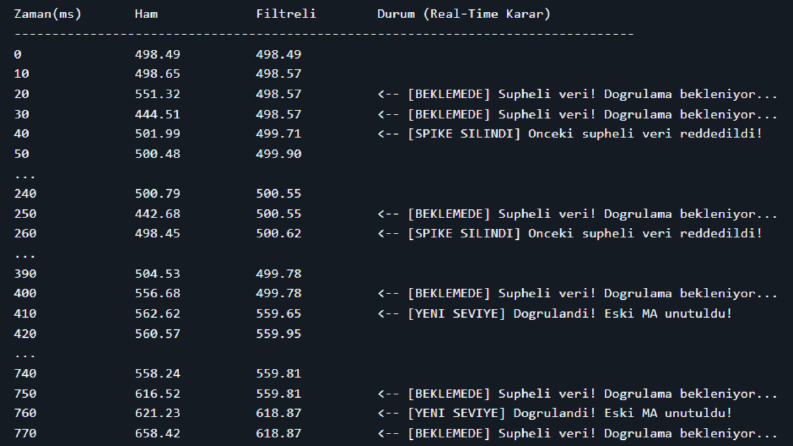This screenshot has height=446, width=793.
Task: Click the SPIKE SILINDI message at time 260
Action: pos(569,234)
